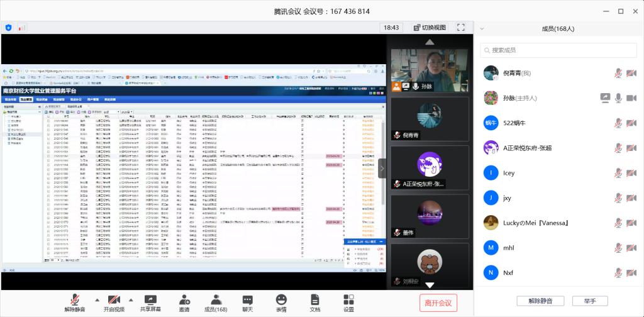The height and width of the screenshot is (317, 644).
Task: Toggle the Members (成员 168) panel
Action: click(216, 303)
